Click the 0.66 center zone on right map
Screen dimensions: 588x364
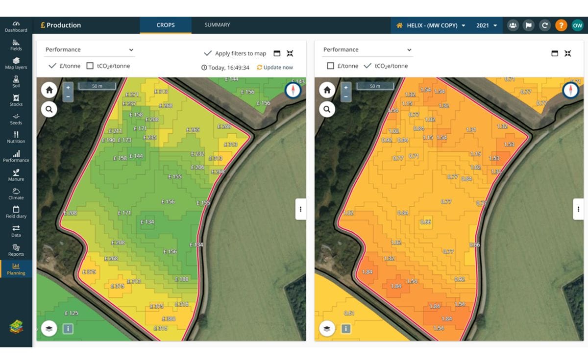[426, 222]
